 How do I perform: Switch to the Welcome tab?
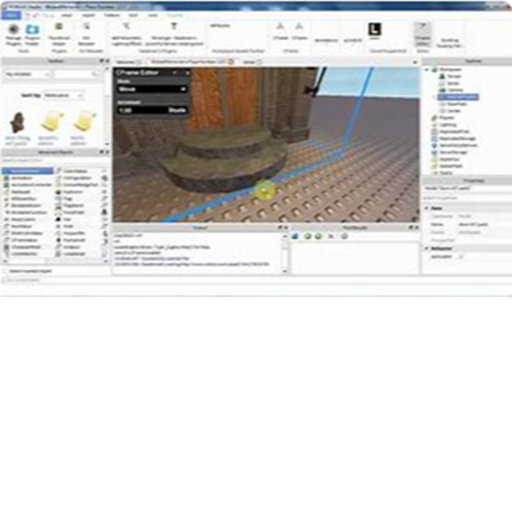tap(126, 62)
